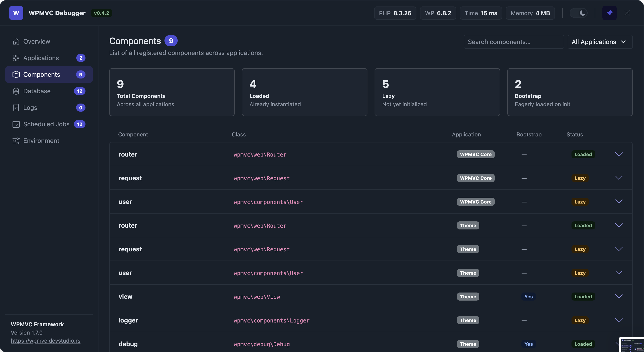Click the Memory 4 MB chip
The image size is (644, 352).
[530, 13]
